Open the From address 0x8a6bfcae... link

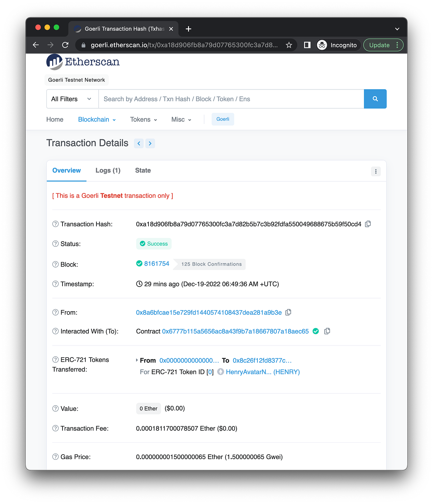209,313
